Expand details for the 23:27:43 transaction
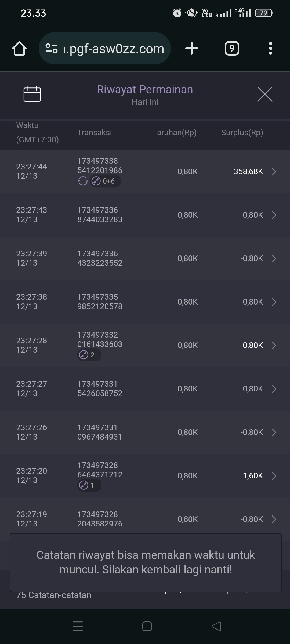This screenshot has width=290, height=644. (274, 215)
